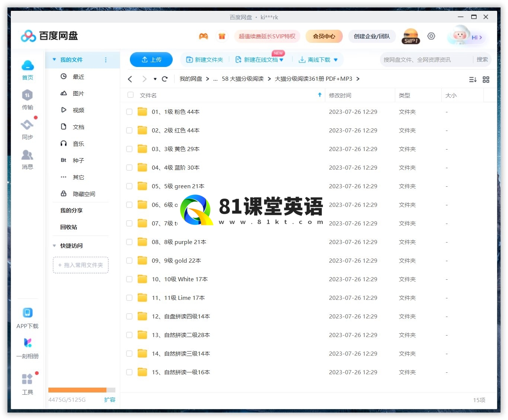
Task: Open 会员中心 button
Action: point(324,36)
